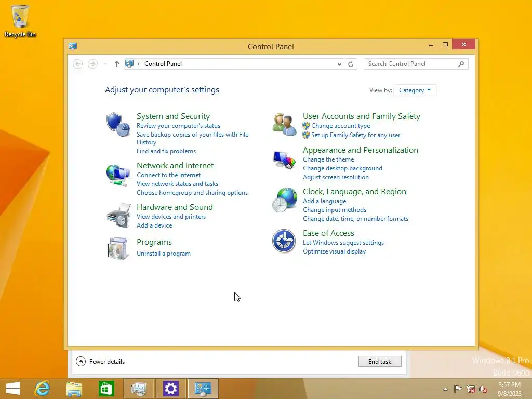Image resolution: width=532 pixels, height=399 pixels.
Task: Click the search magnifier icon
Action: pyautogui.click(x=461, y=64)
